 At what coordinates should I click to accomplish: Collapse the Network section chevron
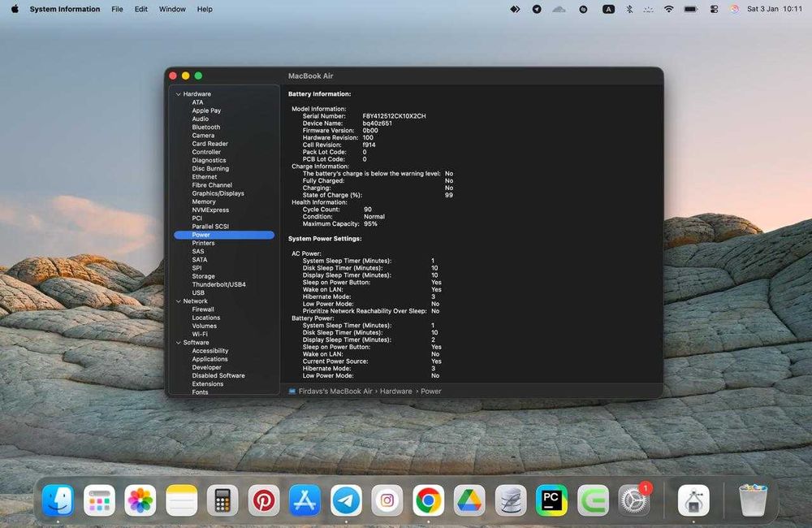tap(178, 301)
